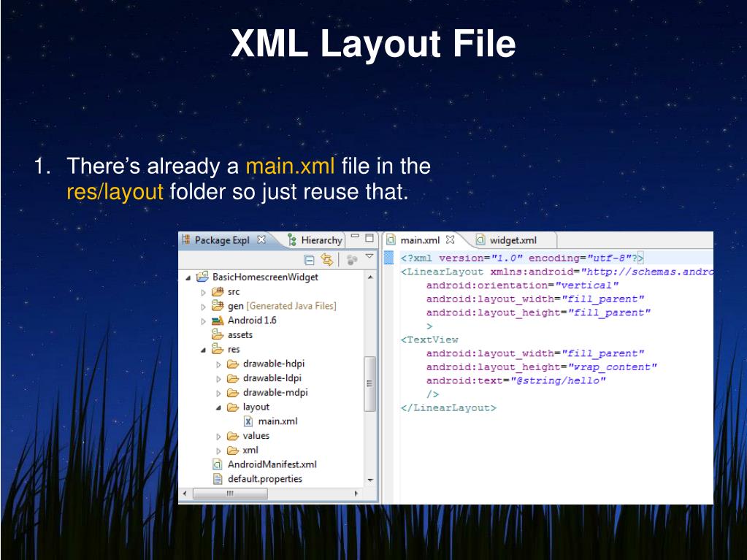The height and width of the screenshot is (560, 747).
Task: Click the src package folder icon
Action: [218, 291]
